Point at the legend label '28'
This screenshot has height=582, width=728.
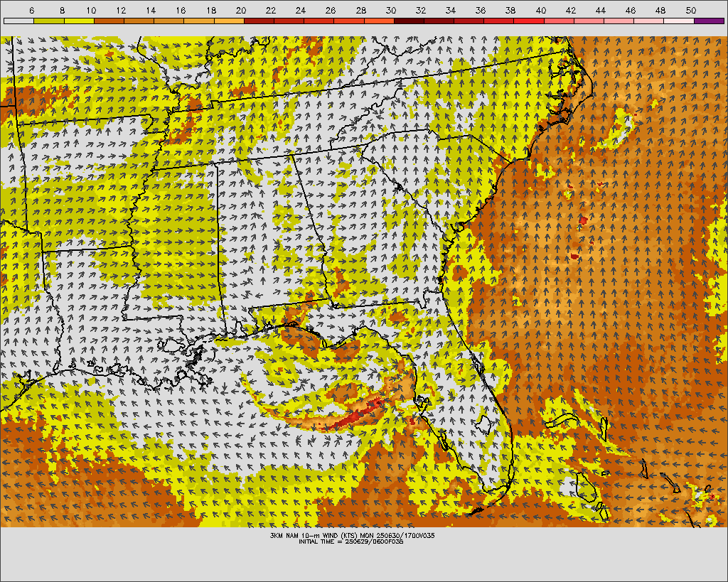[360, 10]
